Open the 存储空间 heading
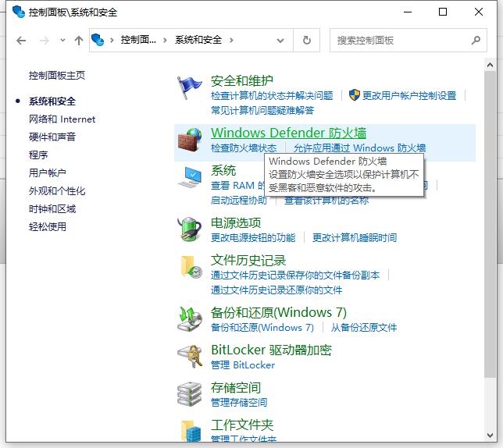 (236, 387)
